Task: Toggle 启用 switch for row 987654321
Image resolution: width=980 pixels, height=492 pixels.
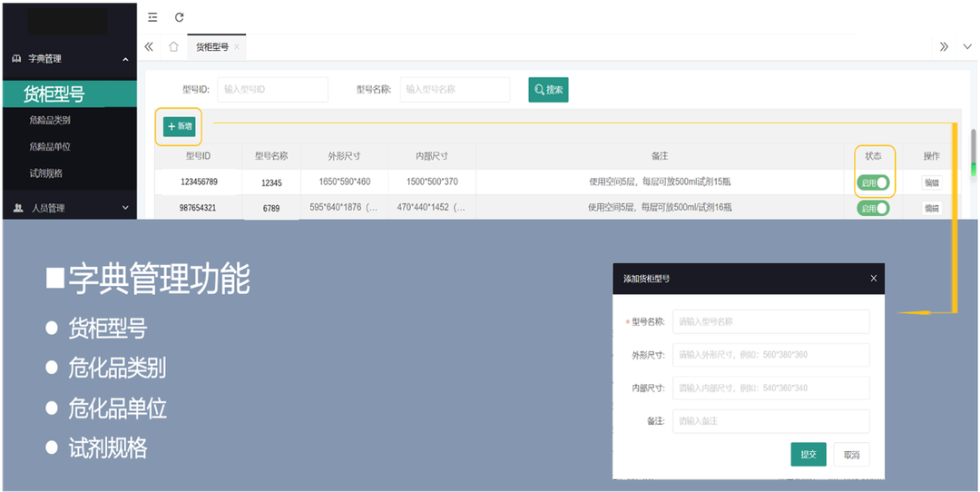Action: tap(873, 208)
